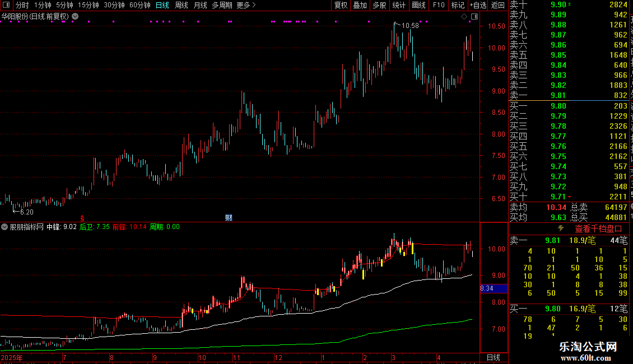Open dropdown next to 华阳股份 title
Image resolution: width=633 pixels, height=364 pixels.
pos(75,16)
